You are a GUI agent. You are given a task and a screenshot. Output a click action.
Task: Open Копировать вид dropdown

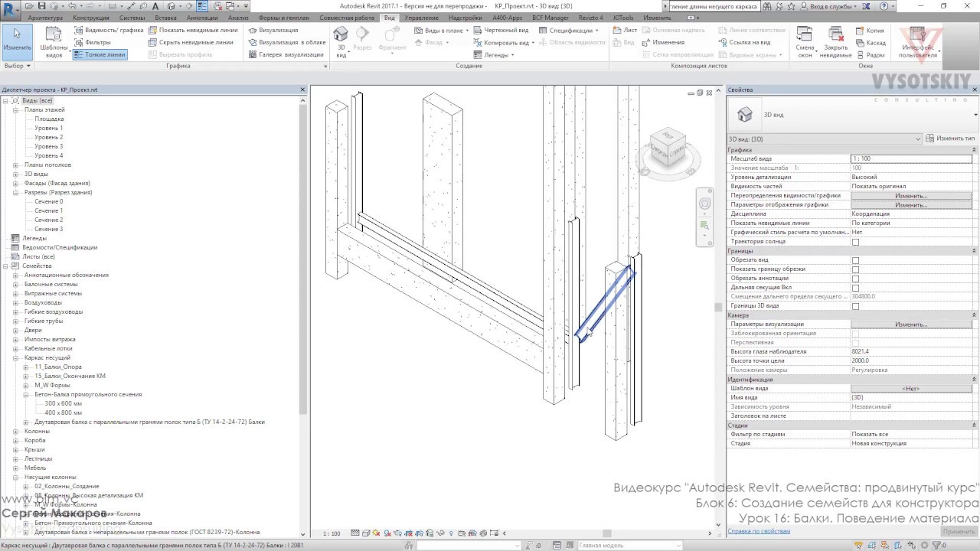click(504, 43)
